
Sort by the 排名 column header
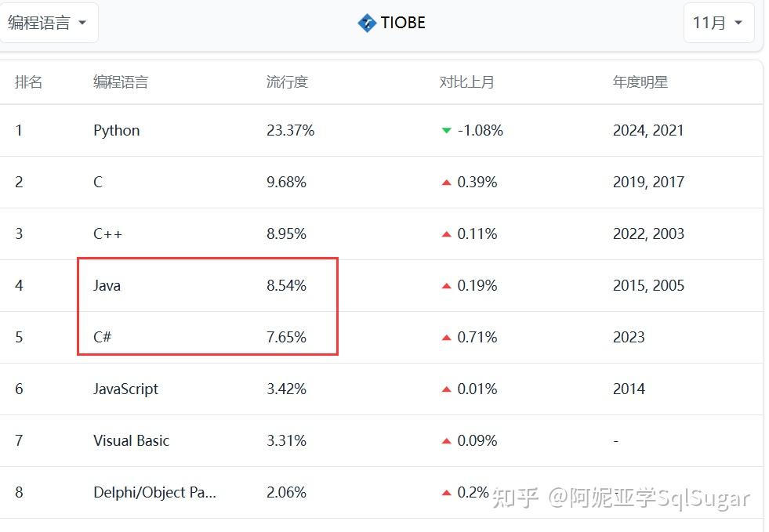point(28,81)
